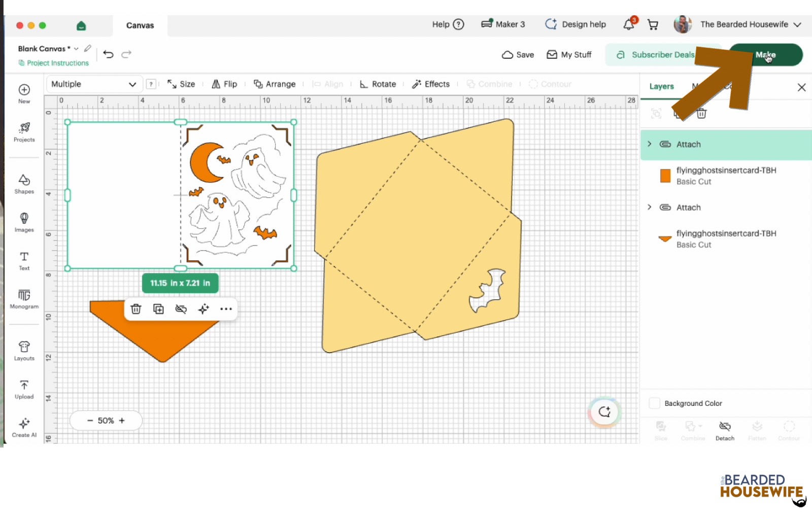The width and height of the screenshot is (812, 516).
Task: Open the Images library
Action: [24, 222]
